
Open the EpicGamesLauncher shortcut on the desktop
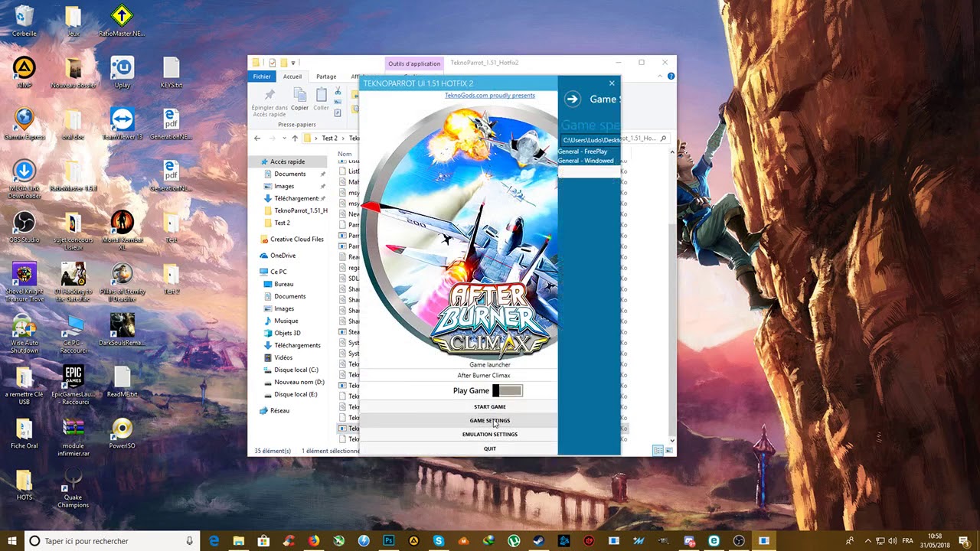(x=73, y=385)
